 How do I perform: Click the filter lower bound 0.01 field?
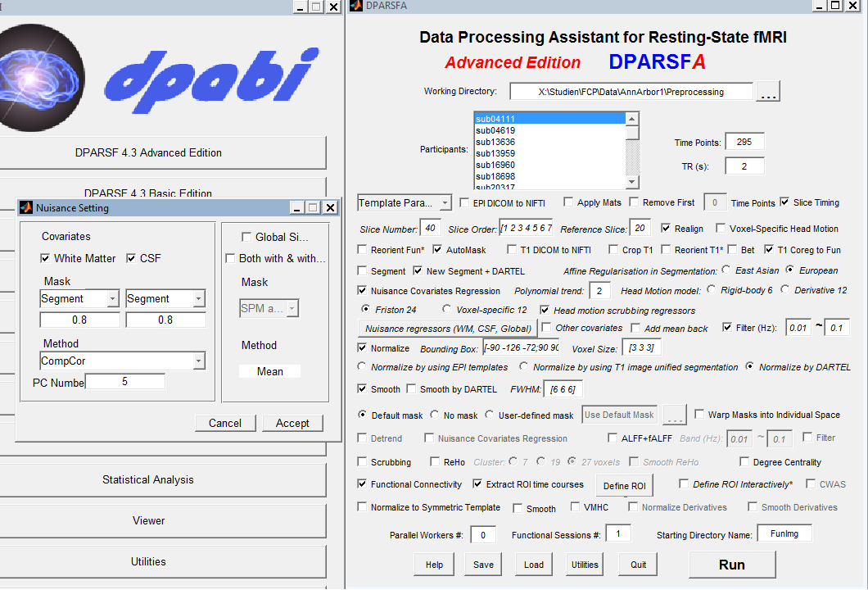pos(798,328)
